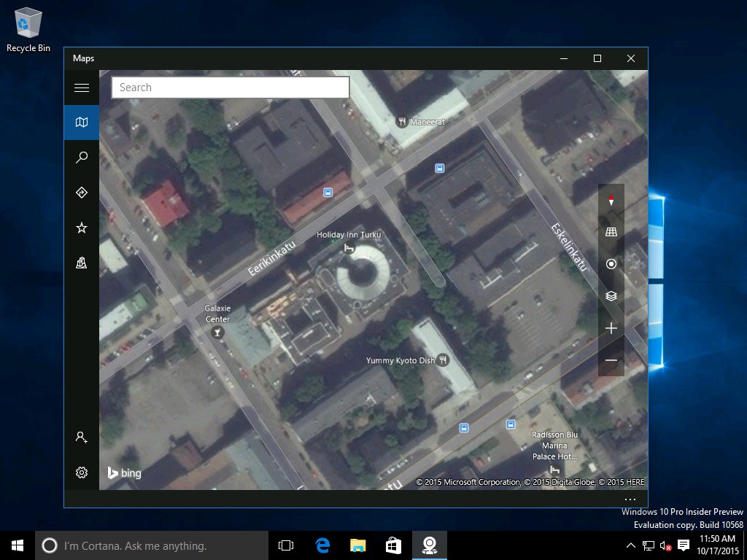Expand the ellipsis more options menu
747x560 pixels.
(x=631, y=499)
